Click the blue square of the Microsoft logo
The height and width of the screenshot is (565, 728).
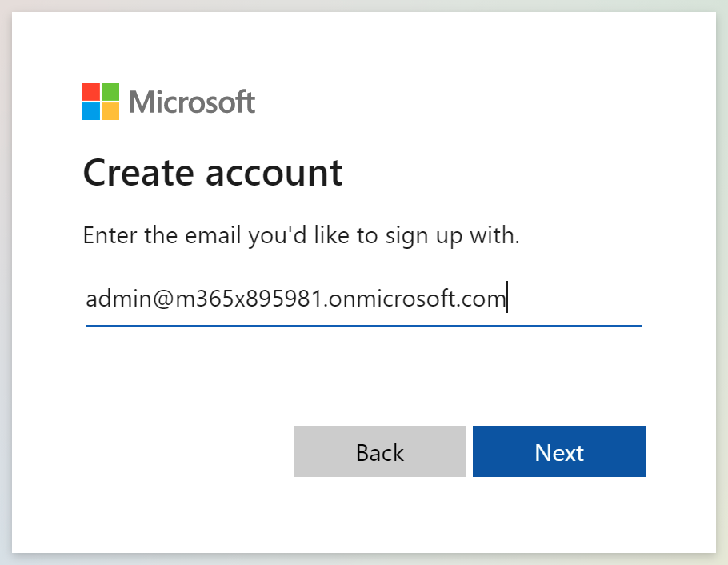91,111
